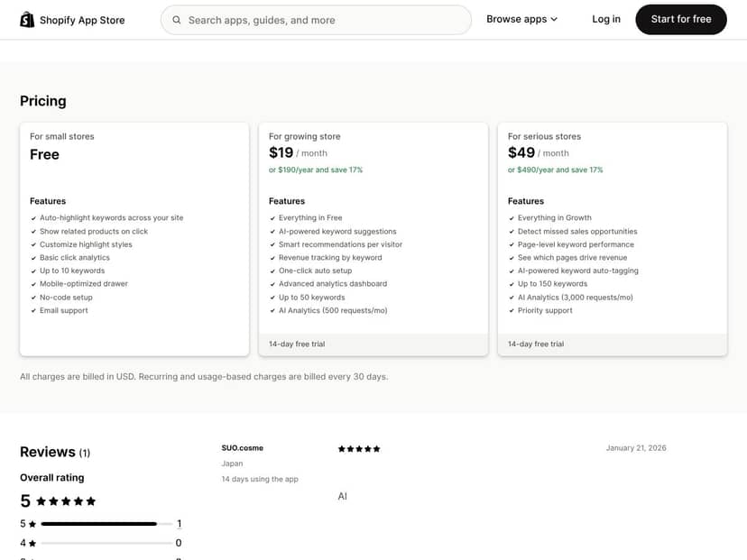Click the star icon beside the 5-rating bar
Viewport: 747px width, 560px height.
pyautogui.click(x=33, y=523)
